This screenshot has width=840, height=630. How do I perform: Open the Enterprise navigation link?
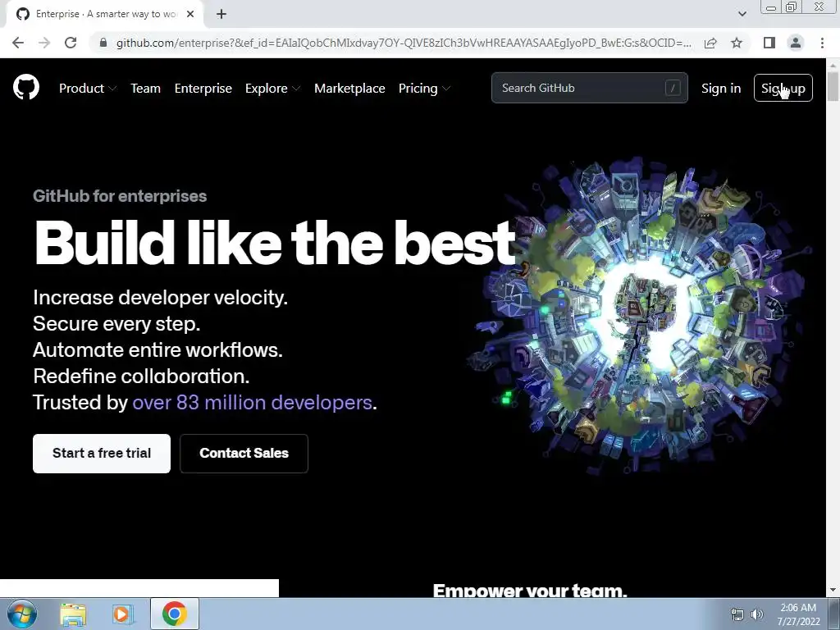[203, 89]
